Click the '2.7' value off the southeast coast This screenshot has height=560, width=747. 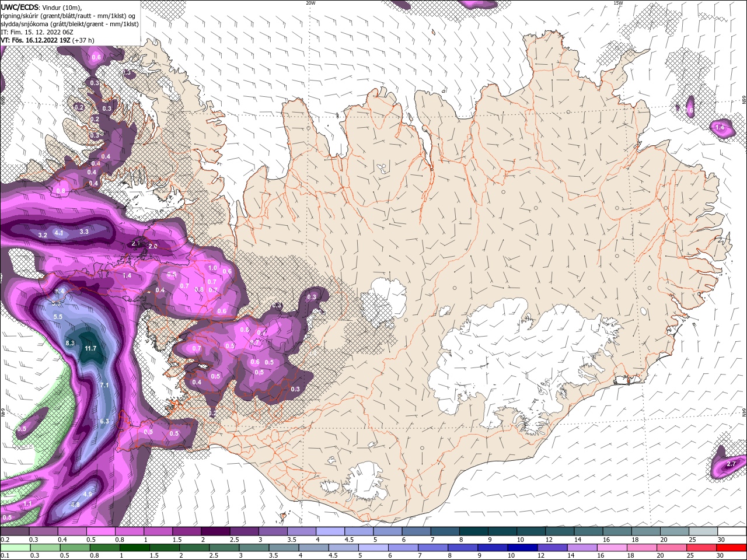click(x=731, y=464)
